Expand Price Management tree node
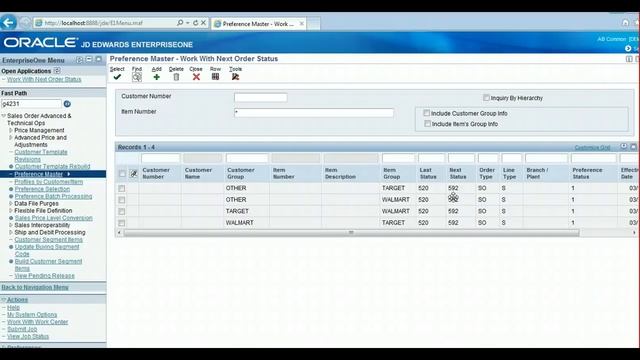Image resolution: width=640 pixels, height=360 pixels. [11, 130]
